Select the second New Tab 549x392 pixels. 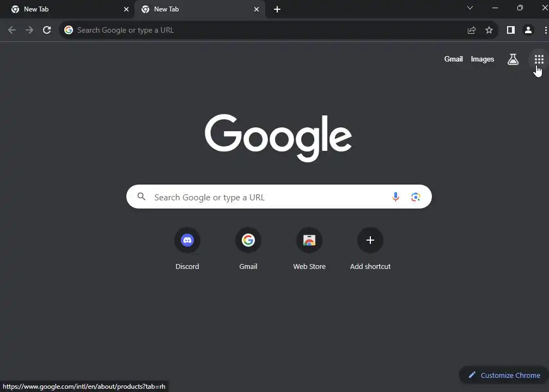point(200,9)
